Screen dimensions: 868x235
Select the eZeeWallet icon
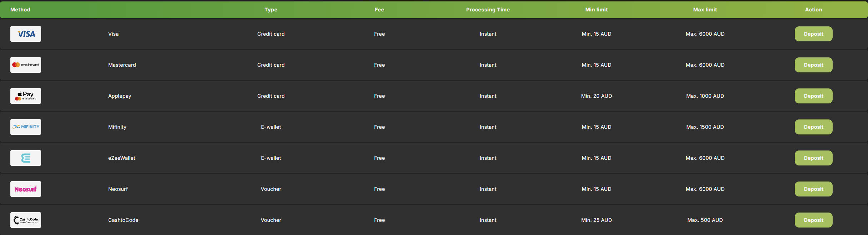(x=25, y=158)
